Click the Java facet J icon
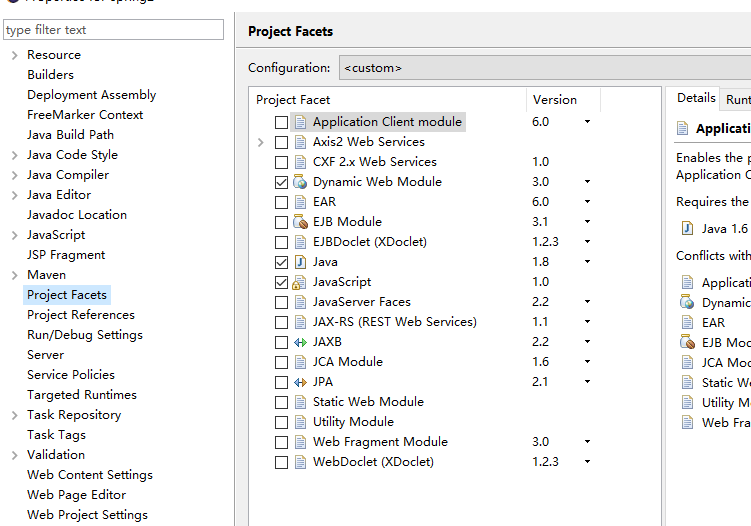This screenshot has height=526, width=751. 300,262
